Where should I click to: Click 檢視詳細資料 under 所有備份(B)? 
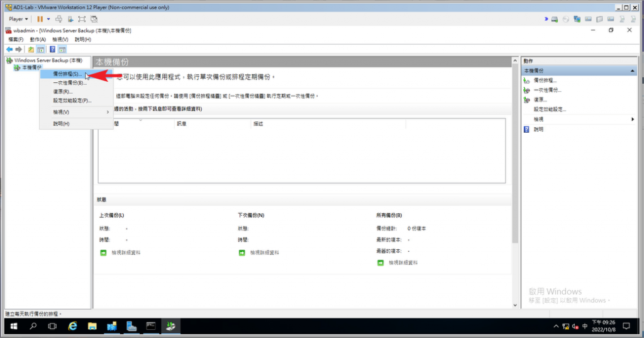coord(403,262)
